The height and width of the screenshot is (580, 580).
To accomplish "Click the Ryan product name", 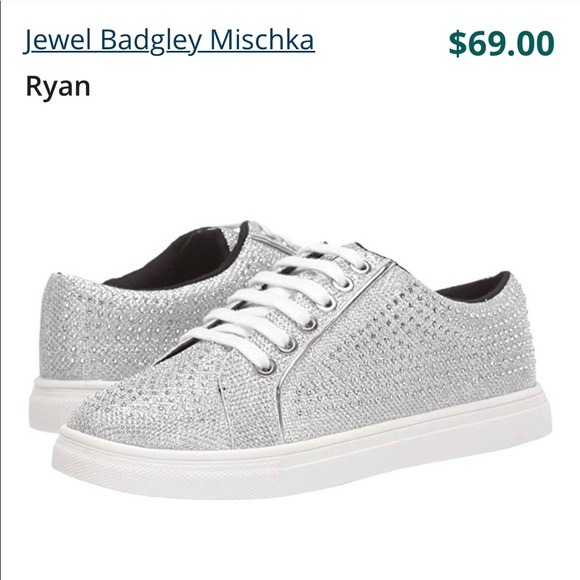I will (x=58, y=87).
